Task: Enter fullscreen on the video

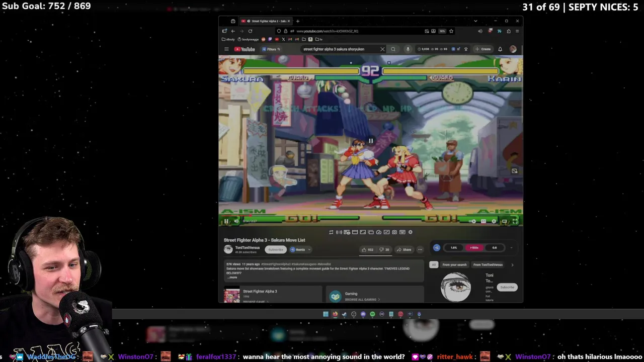Action: click(515, 221)
